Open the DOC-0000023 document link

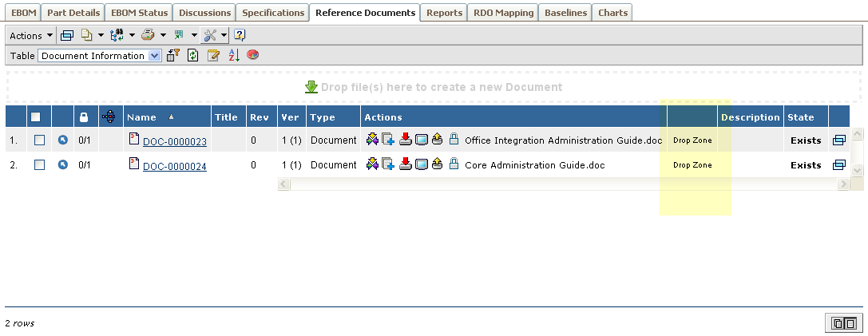click(174, 142)
